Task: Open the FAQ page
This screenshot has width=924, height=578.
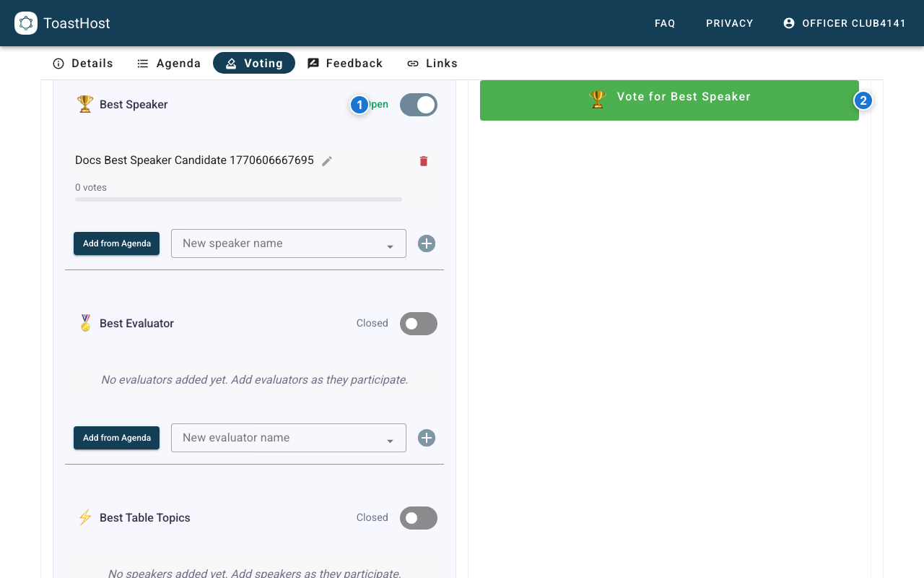Action: (x=665, y=23)
